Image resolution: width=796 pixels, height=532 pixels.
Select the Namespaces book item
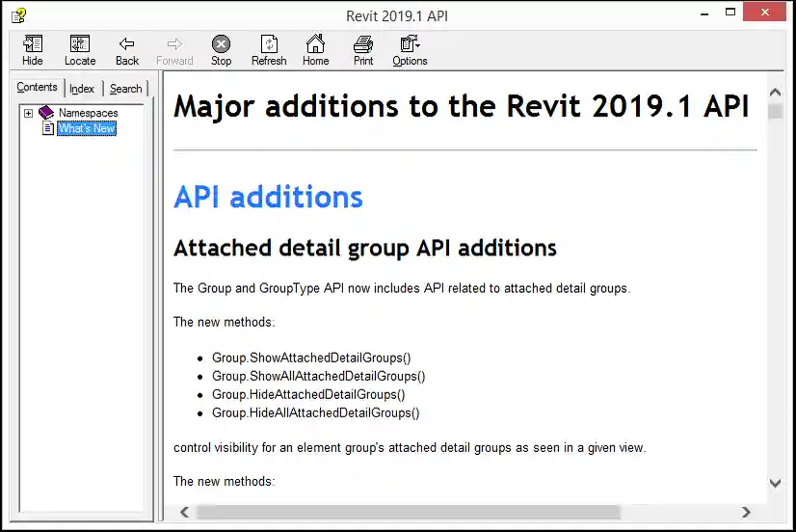(88, 113)
